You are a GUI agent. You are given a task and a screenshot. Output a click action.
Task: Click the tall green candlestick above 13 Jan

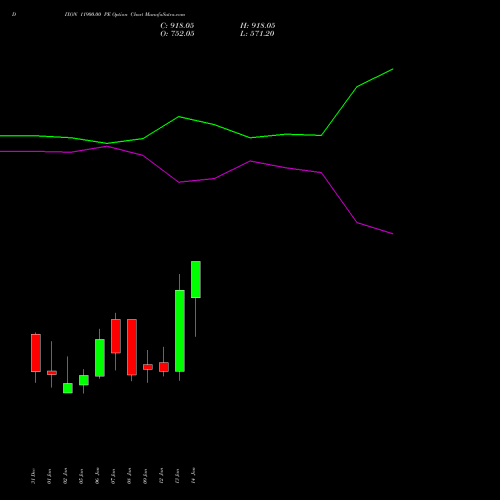pyautogui.click(x=180, y=331)
